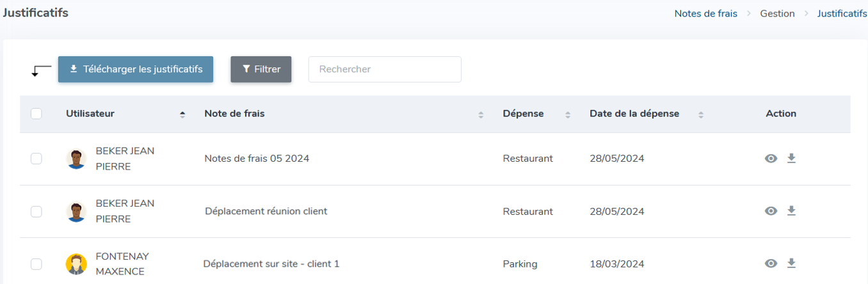Click BEKER JEAN PIERRE in Déplacement réunion client row

(x=125, y=211)
